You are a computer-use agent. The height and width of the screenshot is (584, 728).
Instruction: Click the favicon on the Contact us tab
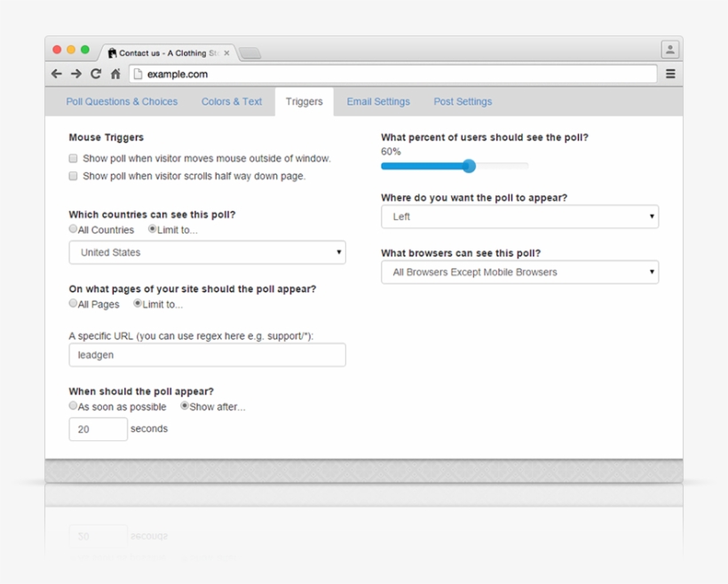[x=112, y=52]
